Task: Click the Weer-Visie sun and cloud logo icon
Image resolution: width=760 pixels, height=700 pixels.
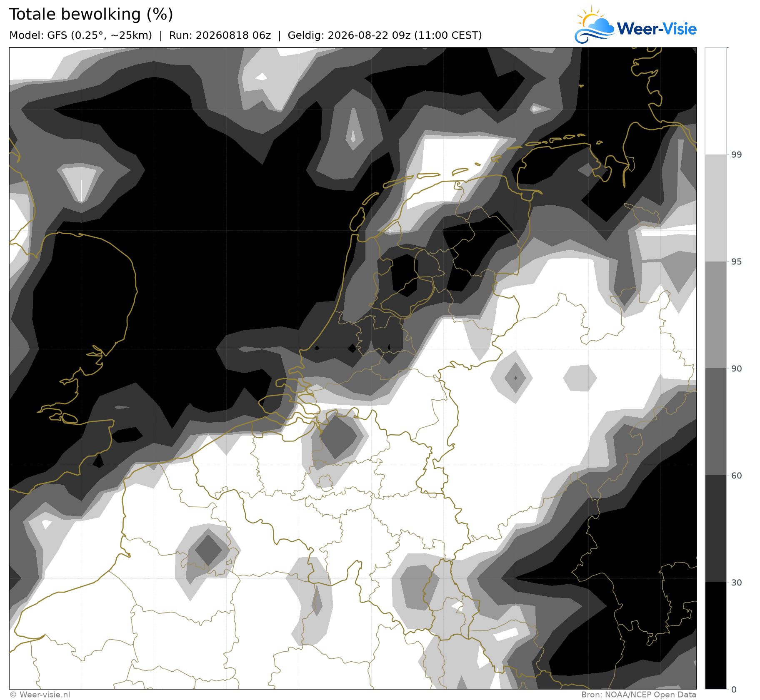Action: [x=594, y=25]
